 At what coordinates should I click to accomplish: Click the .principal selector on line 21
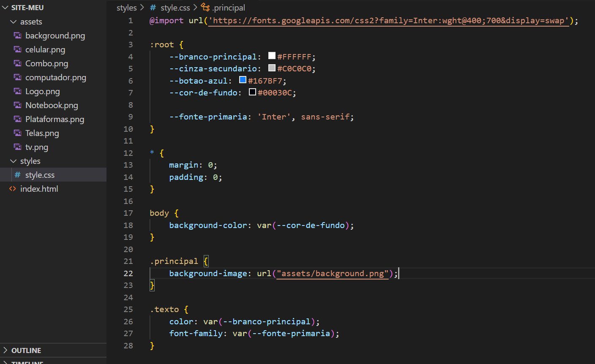[174, 261]
